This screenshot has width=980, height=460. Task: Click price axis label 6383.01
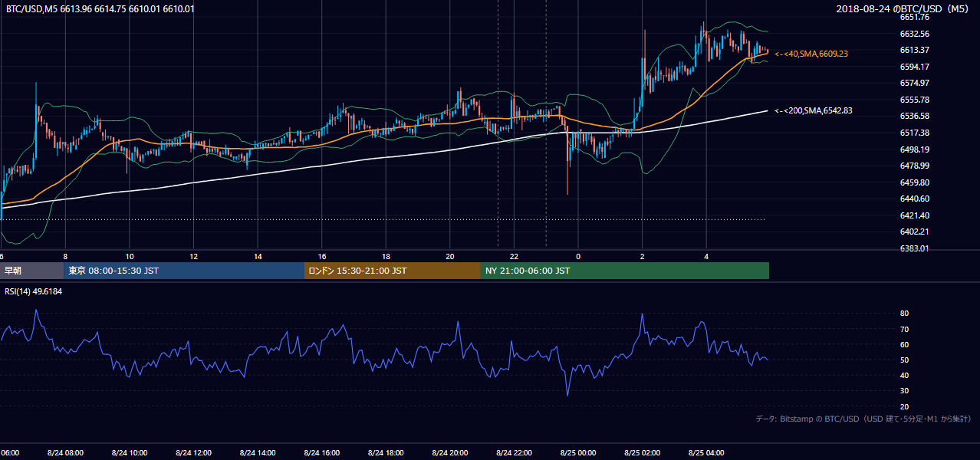click(x=915, y=248)
